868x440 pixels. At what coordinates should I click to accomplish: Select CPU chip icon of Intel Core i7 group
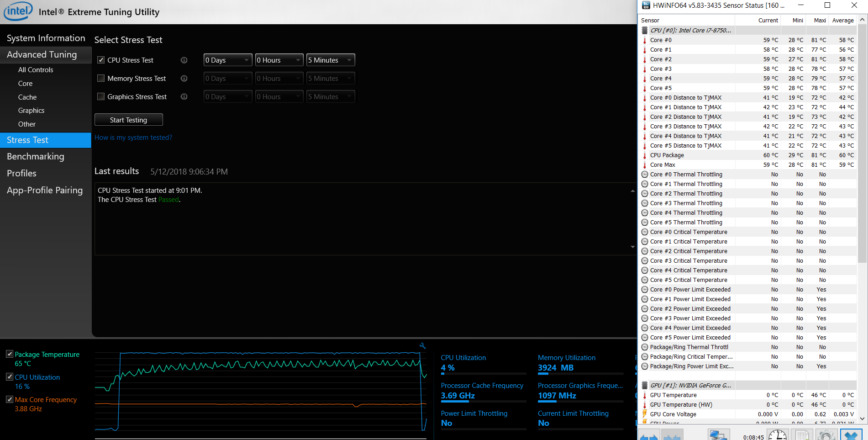[645, 30]
